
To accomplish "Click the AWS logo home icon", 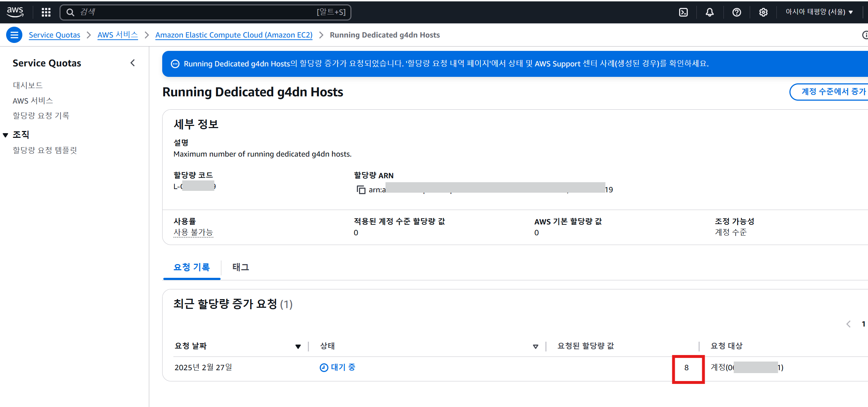I will click(15, 12).
